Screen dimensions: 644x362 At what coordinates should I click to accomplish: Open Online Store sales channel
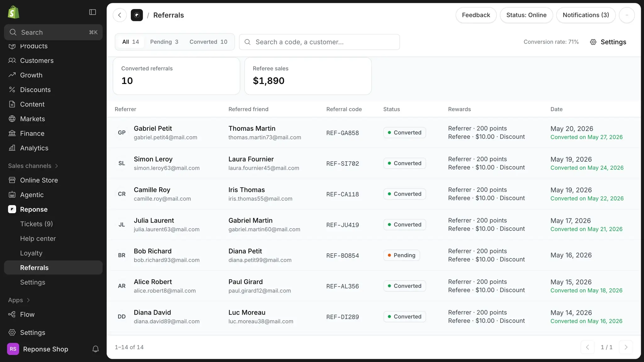(53, 180)
